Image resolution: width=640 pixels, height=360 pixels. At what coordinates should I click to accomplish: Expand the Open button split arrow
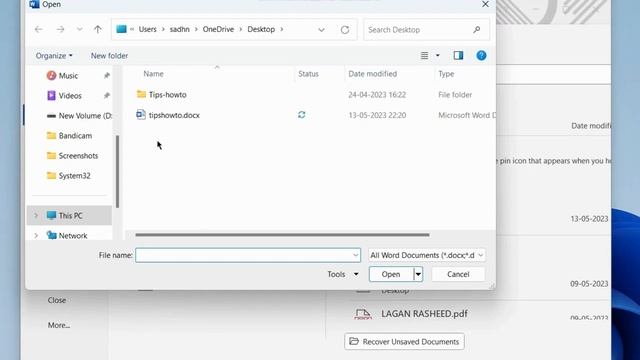[418, 274]
